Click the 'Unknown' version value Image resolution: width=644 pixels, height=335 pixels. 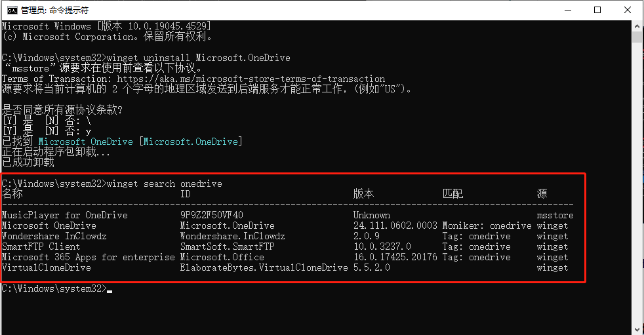(372, 215)
